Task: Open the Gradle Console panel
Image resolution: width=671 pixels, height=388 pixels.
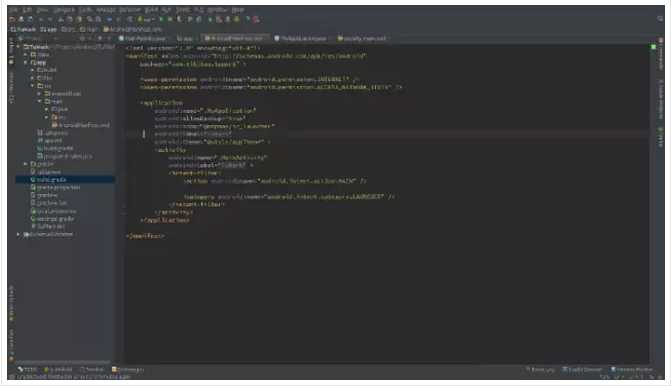Action: coord(582,370)
